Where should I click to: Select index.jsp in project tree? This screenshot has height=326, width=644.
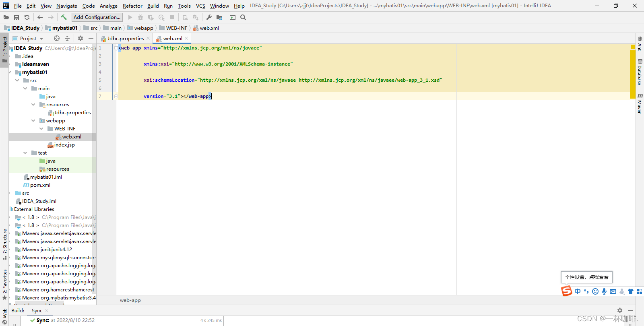tap(61, 145)
